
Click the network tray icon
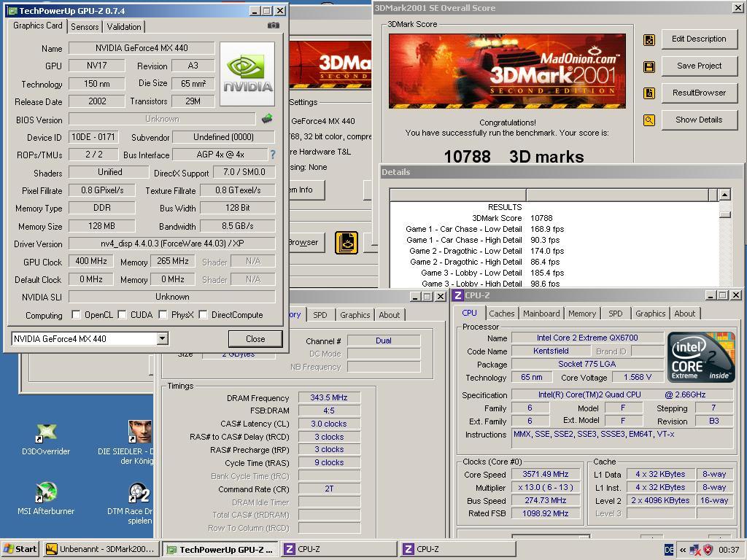[x=695, y=550]
